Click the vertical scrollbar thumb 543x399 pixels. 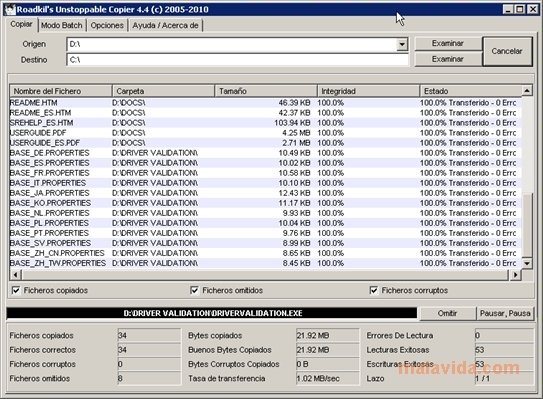point(527,225)
